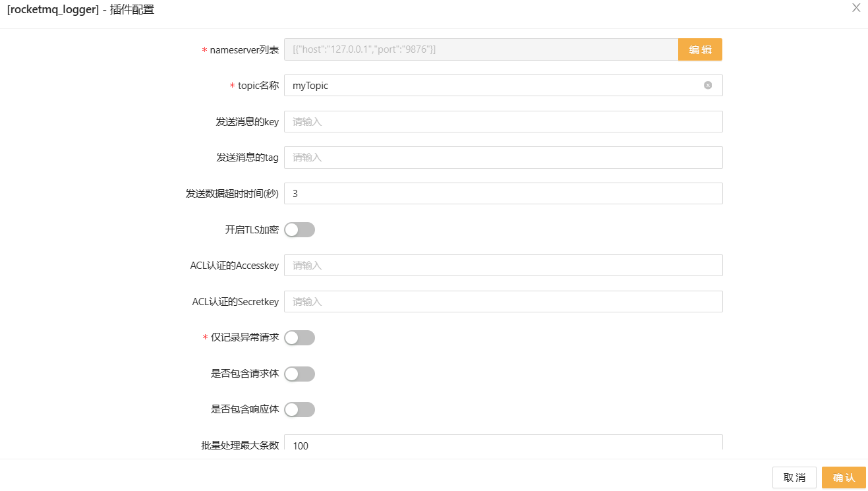This screenshot has width=868, height=491.
Task: Click the ACL认证的Secretkey input
Action: [x=504, y=302]
